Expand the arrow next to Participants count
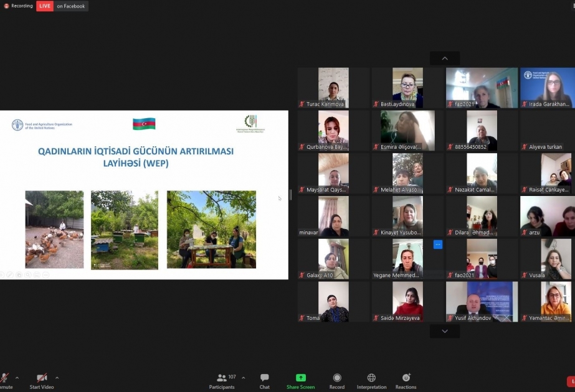The image size is (575, 392). coord(244,378)
